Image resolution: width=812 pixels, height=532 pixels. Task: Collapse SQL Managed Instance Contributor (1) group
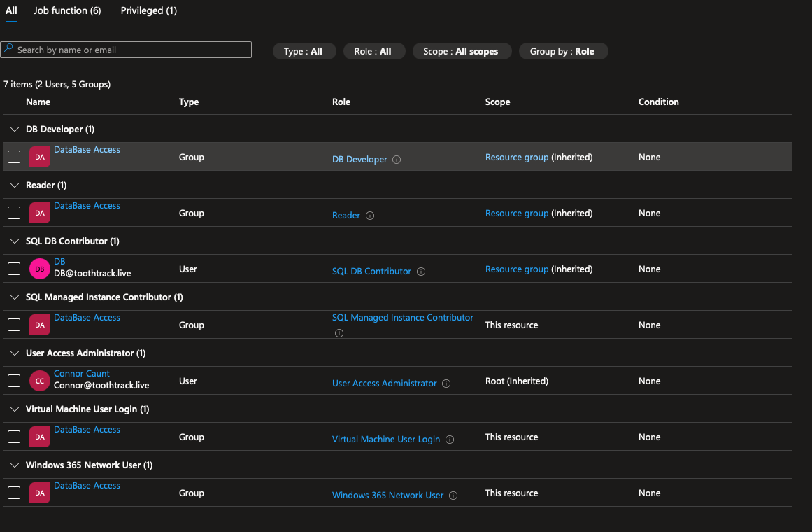(15, 297)
